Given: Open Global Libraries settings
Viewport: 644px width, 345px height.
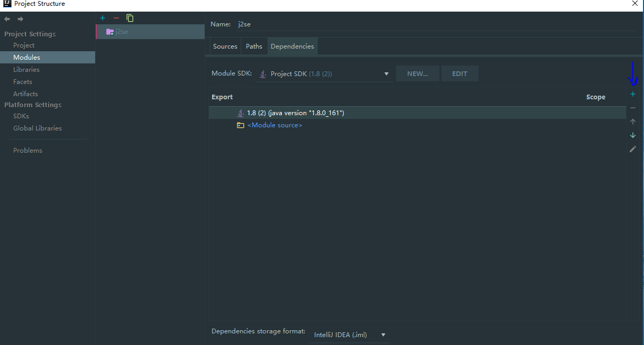Looking at the screenshot, I should [x=38, y=128].
